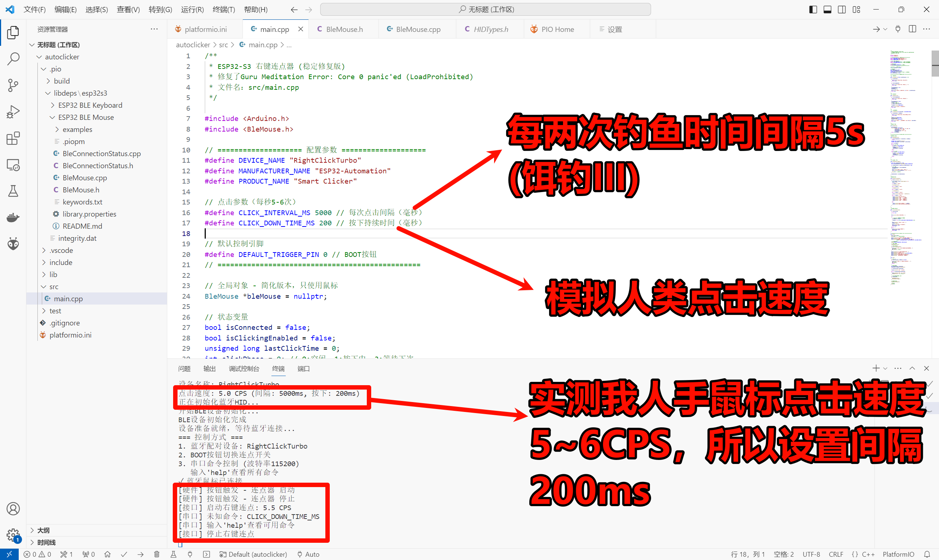Switch to the BleMouse.cpp editor tab
Image resolution: width=939 pixels, height=560 pixels.
click(418, 29)
